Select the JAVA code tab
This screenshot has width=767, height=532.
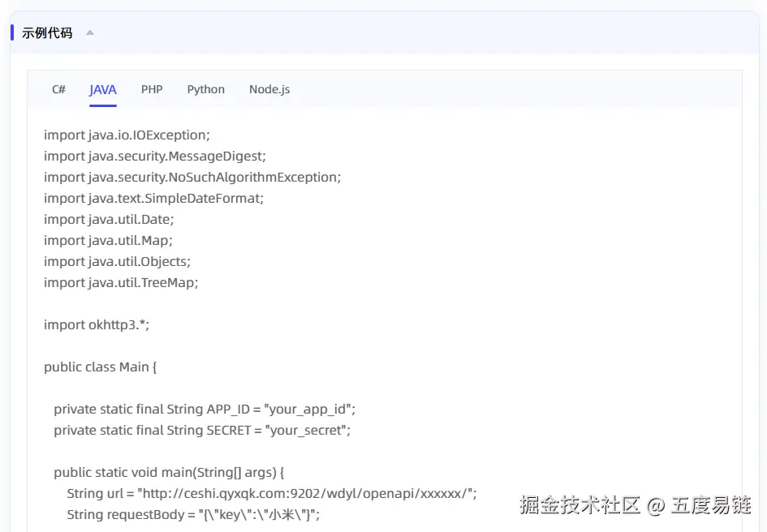[103, 89]
